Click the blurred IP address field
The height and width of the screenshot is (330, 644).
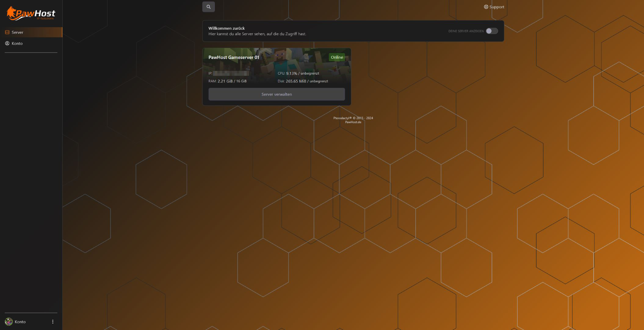pos(231,73)
